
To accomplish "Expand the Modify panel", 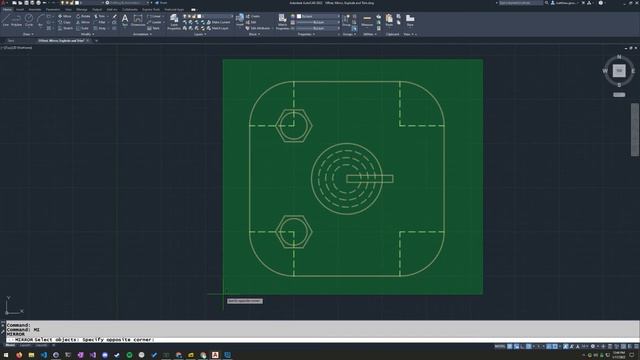I will tap(87, 35).
